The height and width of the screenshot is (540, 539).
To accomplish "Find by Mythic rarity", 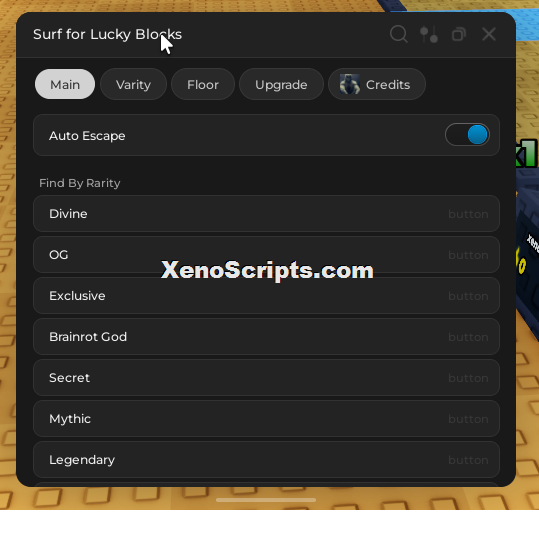I will [266, 418].
